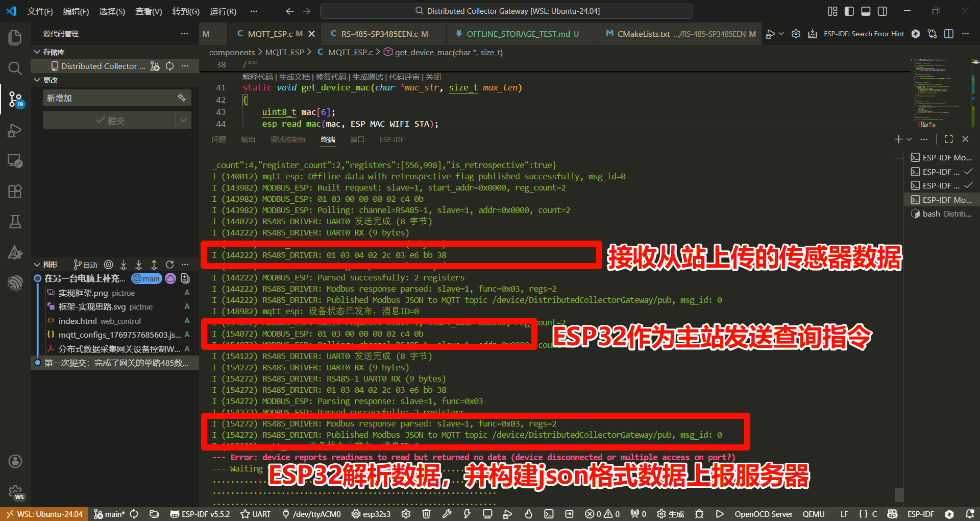Toggle the bottom panel layout button
This screenshot has width=980, height=521.
coord(866,11)
